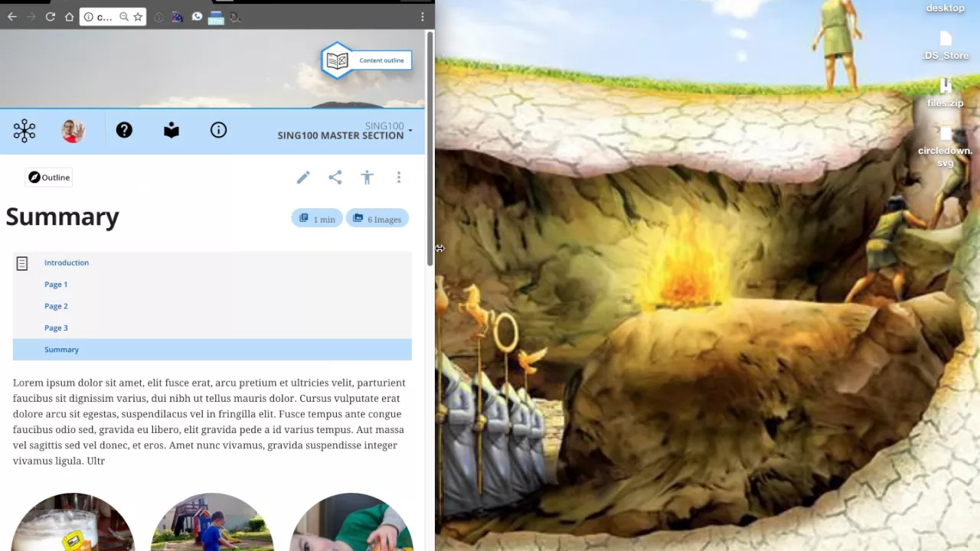Open the user profile avatar

(x=73, y=131)
